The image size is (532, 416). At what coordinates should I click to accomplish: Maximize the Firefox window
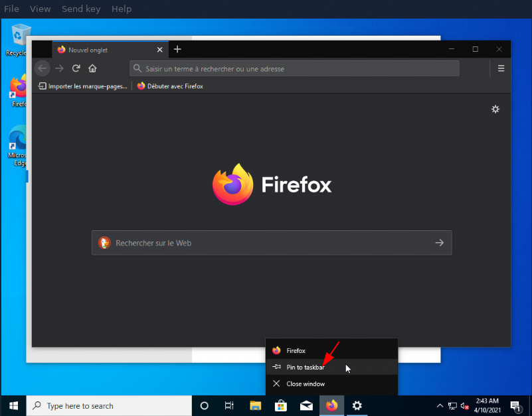pyautogui.click(x=475, y=49)
